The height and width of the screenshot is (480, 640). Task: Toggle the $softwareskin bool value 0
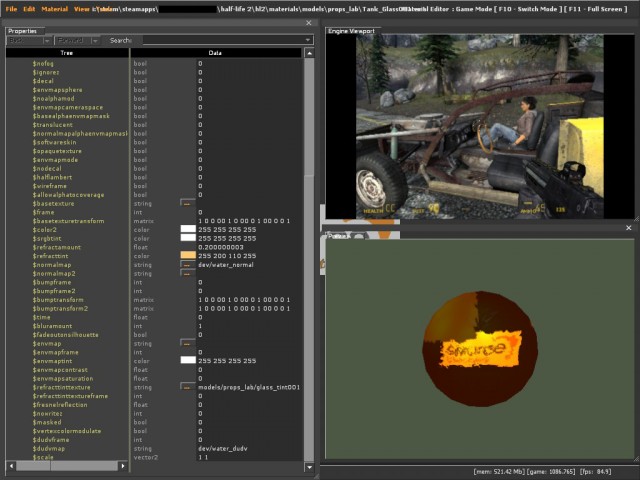point(200,142)
